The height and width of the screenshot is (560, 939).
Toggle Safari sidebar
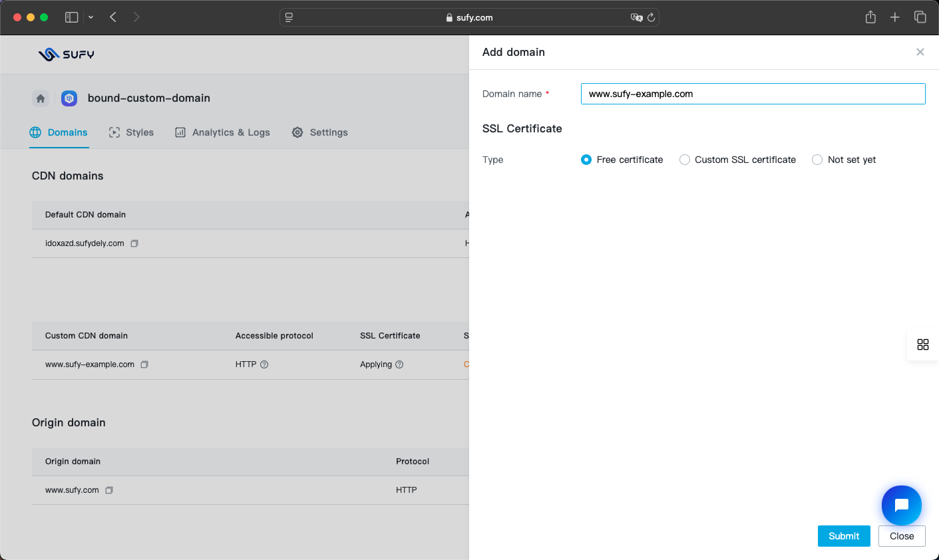[x=72, y=17]
